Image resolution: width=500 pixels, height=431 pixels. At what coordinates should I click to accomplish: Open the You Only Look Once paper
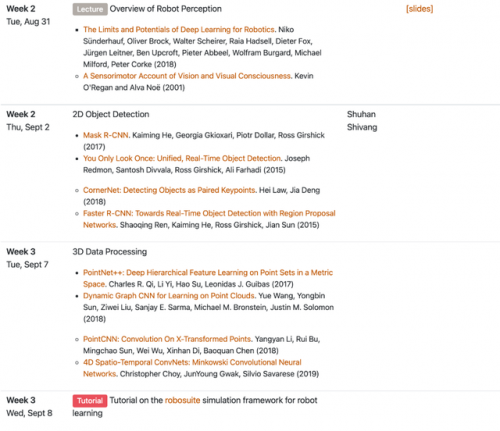click(x=182, y=158)
